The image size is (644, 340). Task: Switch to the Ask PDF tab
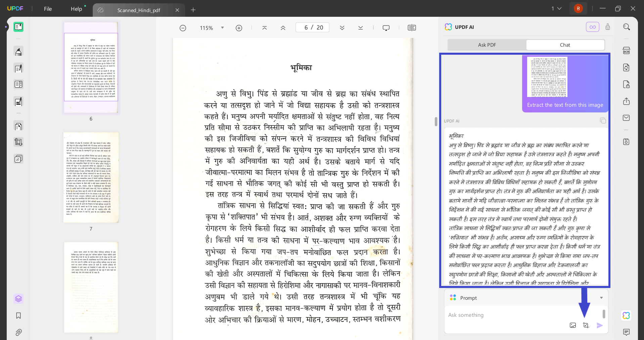coord(487,45)
